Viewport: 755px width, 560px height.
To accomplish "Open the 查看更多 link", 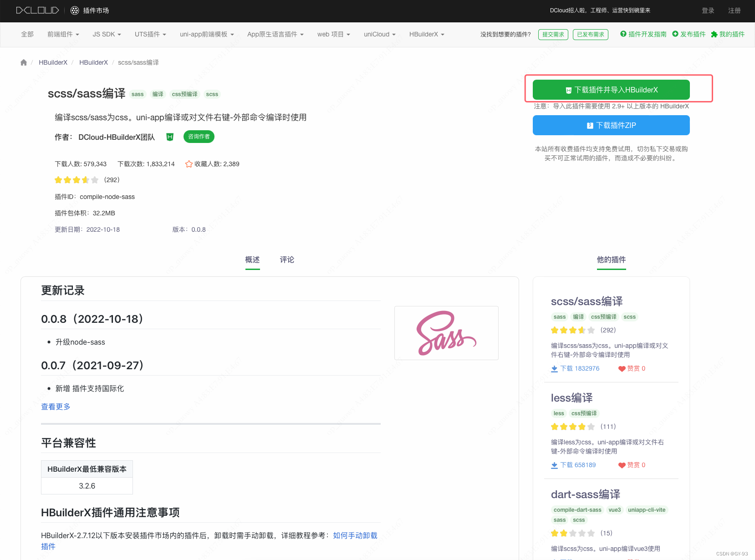I will point(56,407).
